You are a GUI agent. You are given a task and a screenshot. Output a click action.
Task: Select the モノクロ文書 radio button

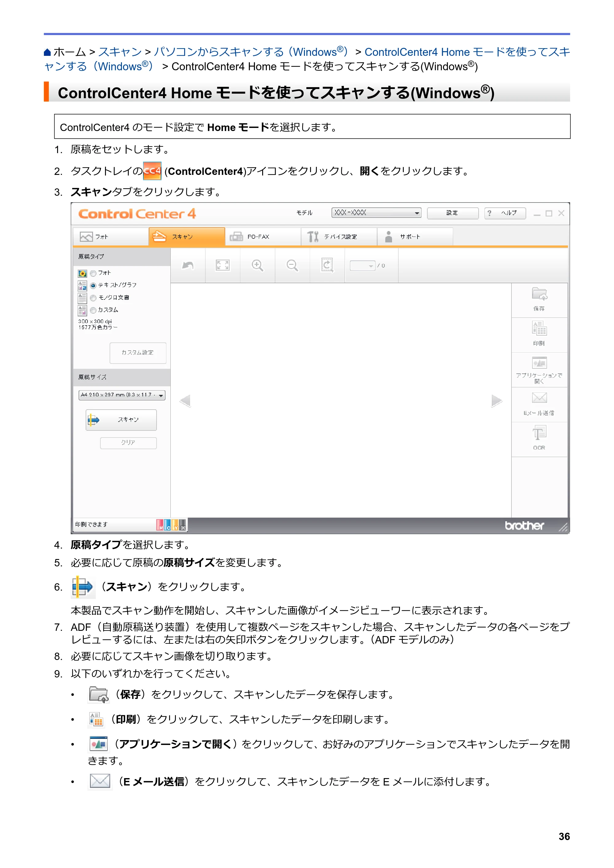93,298
